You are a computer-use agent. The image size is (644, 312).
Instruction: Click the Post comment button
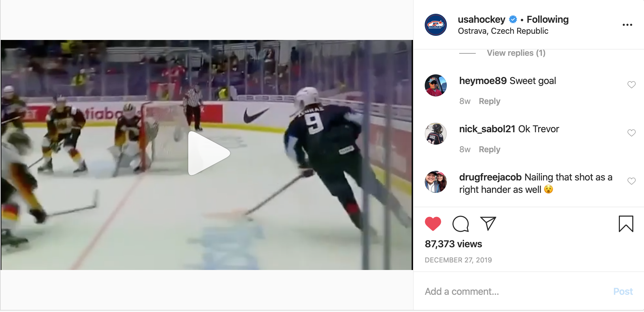623,292
